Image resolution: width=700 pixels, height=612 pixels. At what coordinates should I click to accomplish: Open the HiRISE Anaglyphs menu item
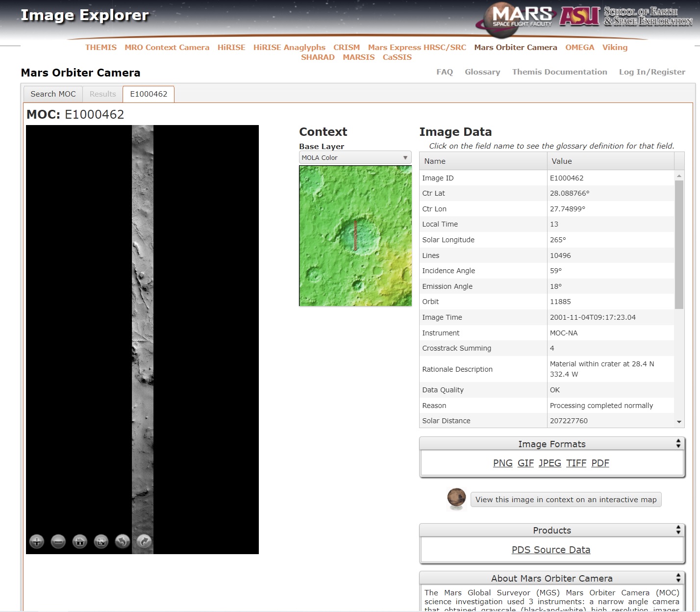(289, 48)
